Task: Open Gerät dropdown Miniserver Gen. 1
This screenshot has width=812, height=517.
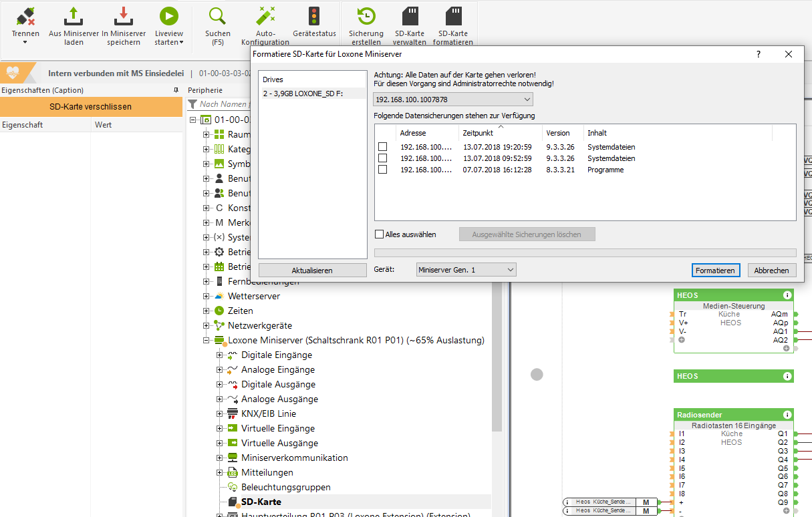Action: click(x=465, y=270)
